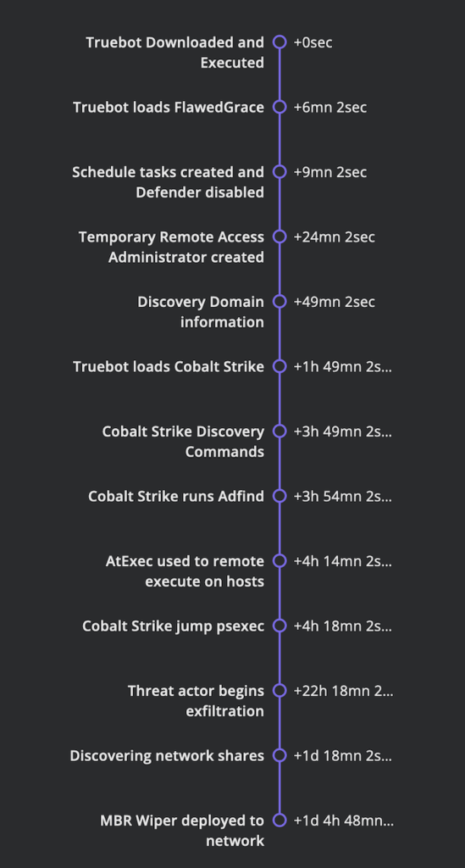This screenshot has height=868, width=465.
Task: Click the +0sec timestamp
Action: [313, 42]
